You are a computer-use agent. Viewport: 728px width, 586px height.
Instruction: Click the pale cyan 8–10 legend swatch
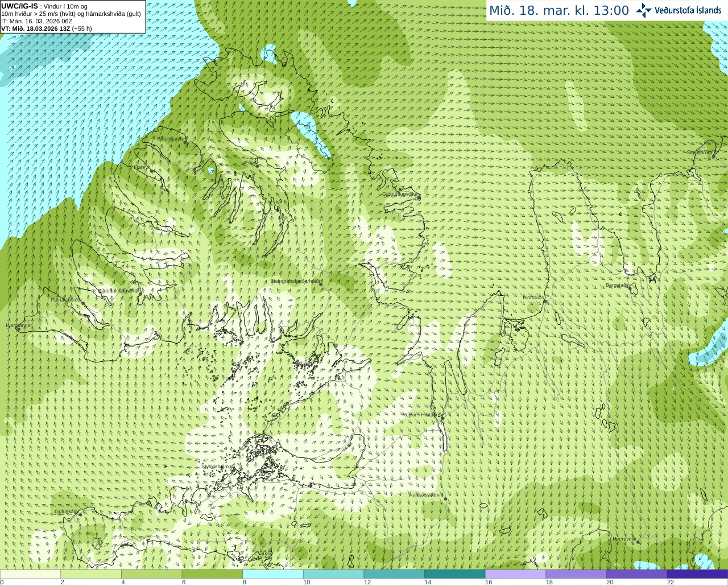[273, 574]
